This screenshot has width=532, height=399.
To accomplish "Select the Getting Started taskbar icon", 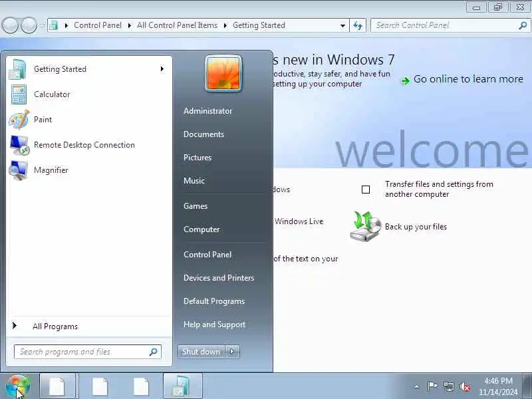I will 182,386.
